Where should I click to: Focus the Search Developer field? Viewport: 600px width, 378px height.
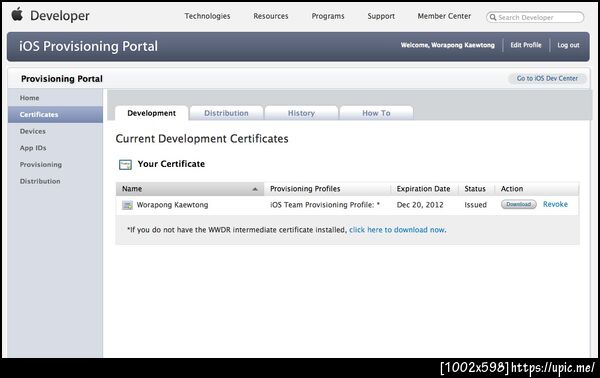535,17
